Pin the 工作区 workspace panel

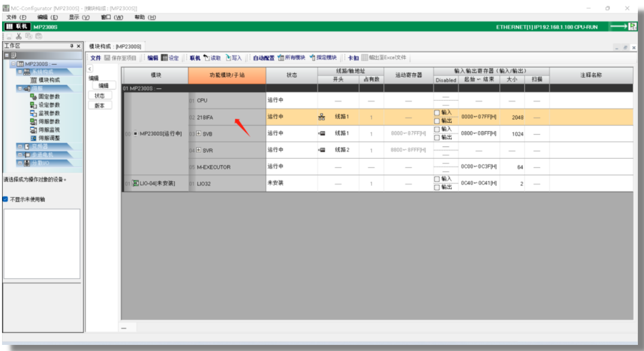(72, 46)
